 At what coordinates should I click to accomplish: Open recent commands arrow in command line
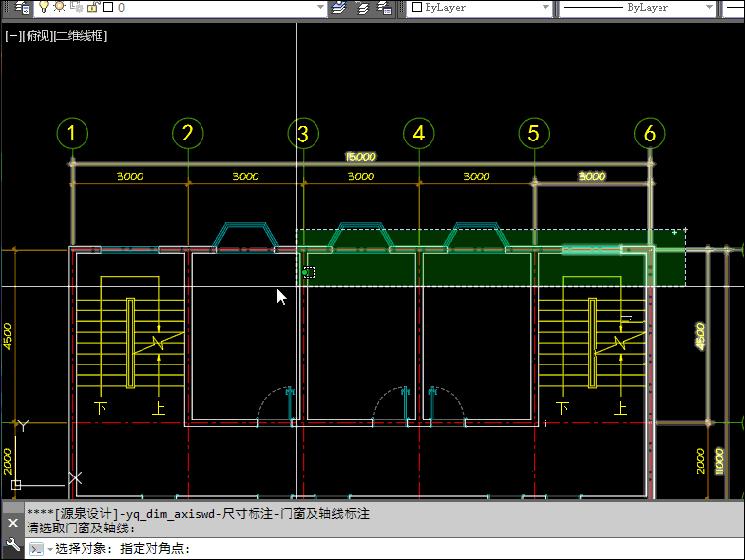coord(49,549)
